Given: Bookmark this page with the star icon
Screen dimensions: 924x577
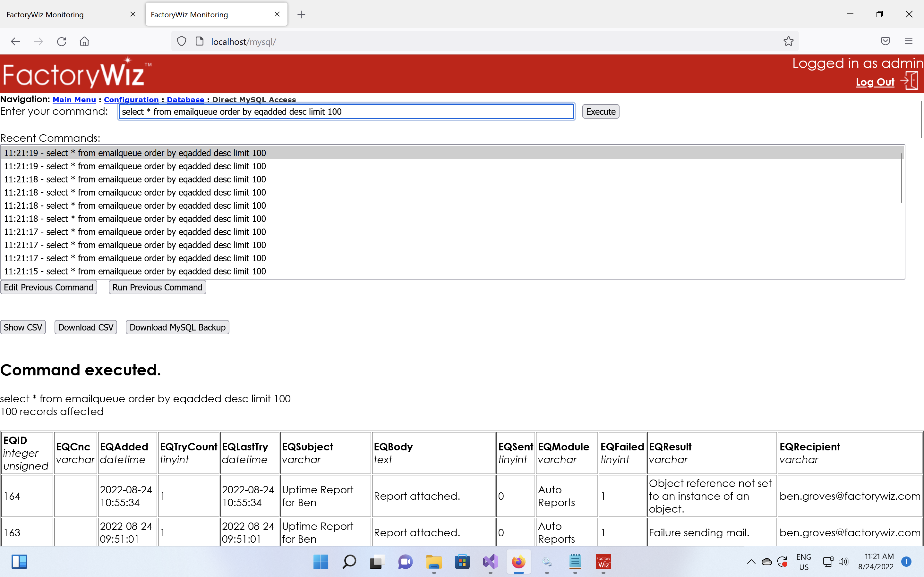Looking at the screenshot, I should coord(789,41).
